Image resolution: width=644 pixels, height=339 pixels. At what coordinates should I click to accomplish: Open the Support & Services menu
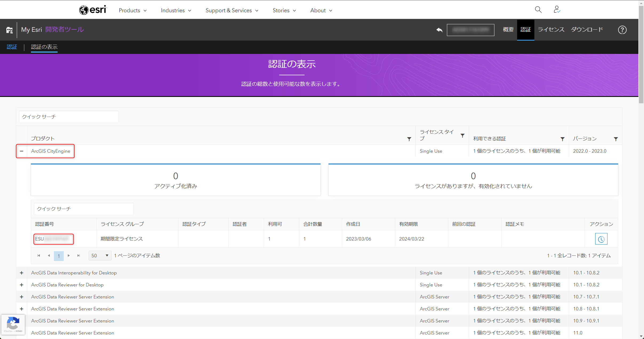232,10
